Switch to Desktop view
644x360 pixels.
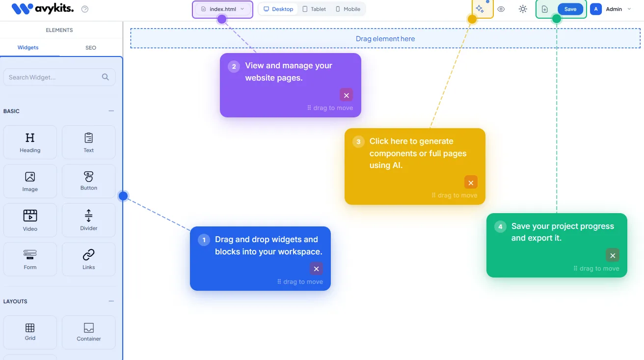click(x=278, y=9)
